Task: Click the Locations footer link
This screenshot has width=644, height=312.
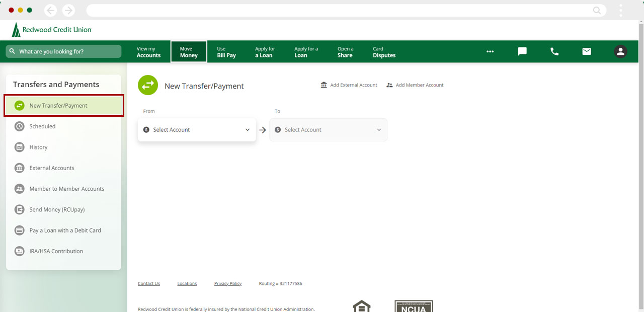Action: (x=187, y=284)
